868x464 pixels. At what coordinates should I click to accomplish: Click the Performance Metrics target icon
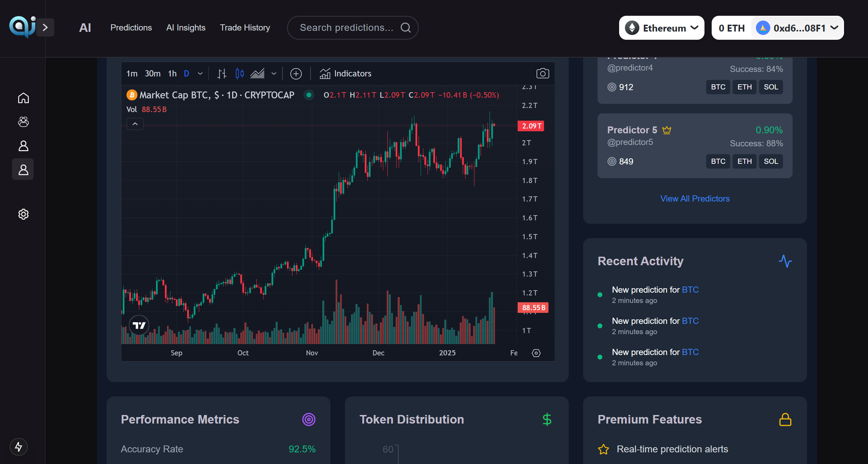(309, 419)
